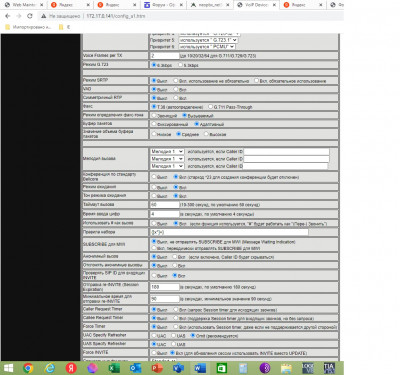Select UAS for UAS Specify Refresher

pyautogui.click(x=173, y=344)
